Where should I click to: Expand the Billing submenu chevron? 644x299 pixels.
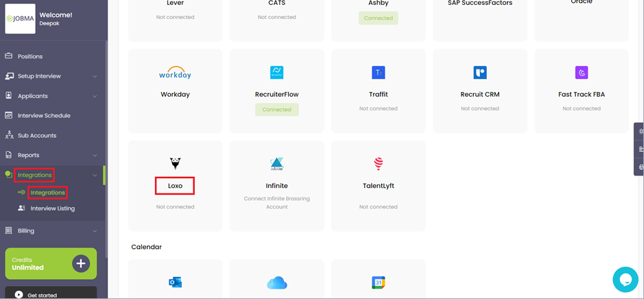pyautogui.click(x=95, y=231)
